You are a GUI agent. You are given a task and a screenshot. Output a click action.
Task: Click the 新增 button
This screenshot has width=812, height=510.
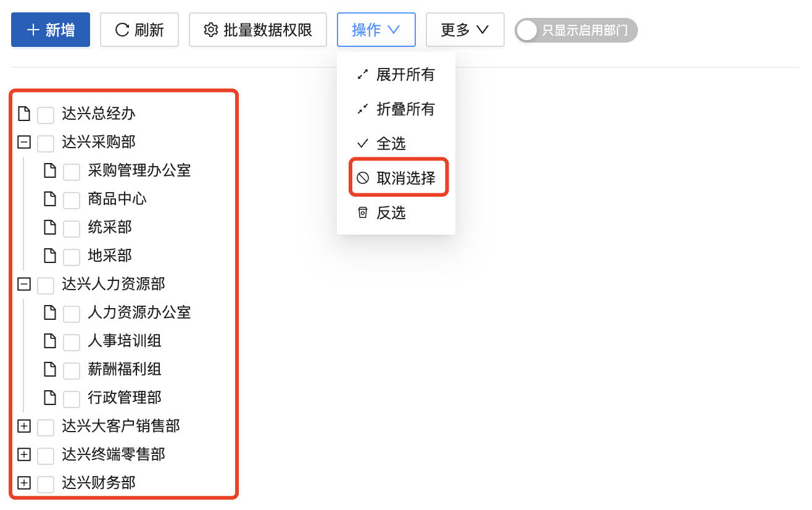click(51, 30)
